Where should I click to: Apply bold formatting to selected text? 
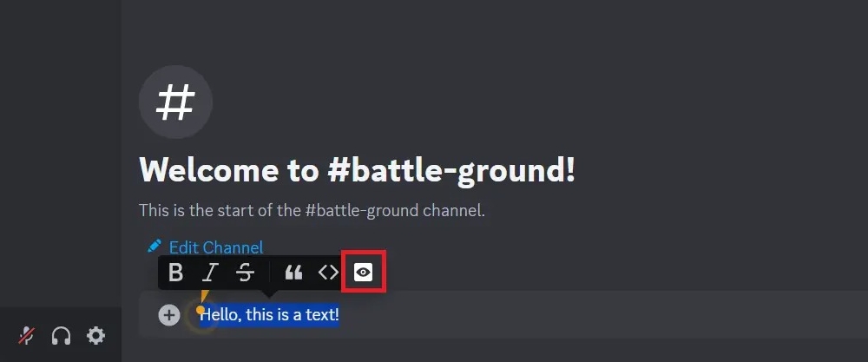(x=175, y=273)
